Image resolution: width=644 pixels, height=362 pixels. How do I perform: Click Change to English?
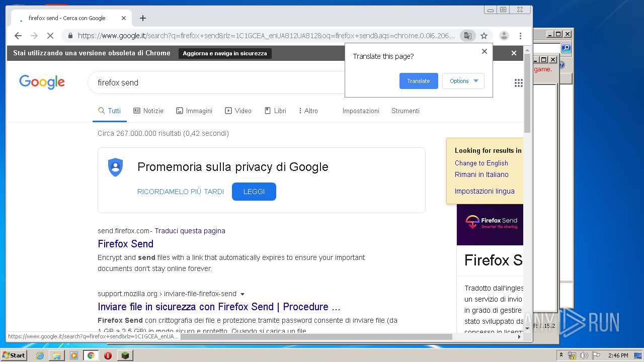(481, 163)
